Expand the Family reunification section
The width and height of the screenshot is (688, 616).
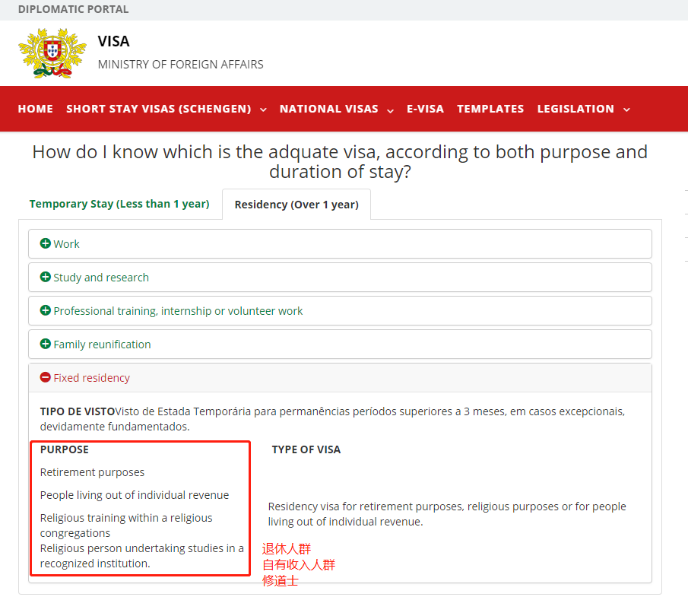pos(340,345)
